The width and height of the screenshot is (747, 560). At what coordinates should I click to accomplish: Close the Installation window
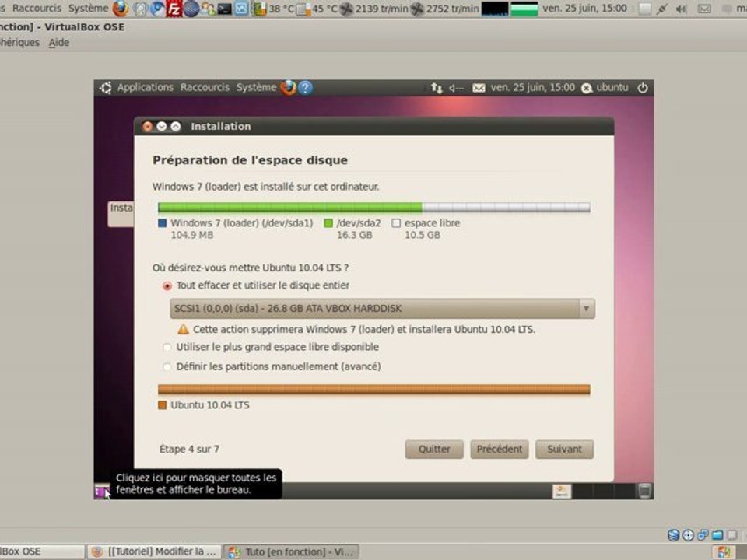(x=148, y=126)
